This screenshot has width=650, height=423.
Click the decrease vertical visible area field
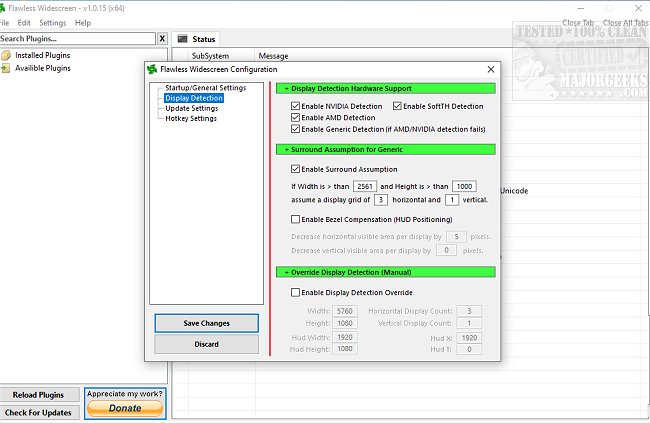click(446, 250)
